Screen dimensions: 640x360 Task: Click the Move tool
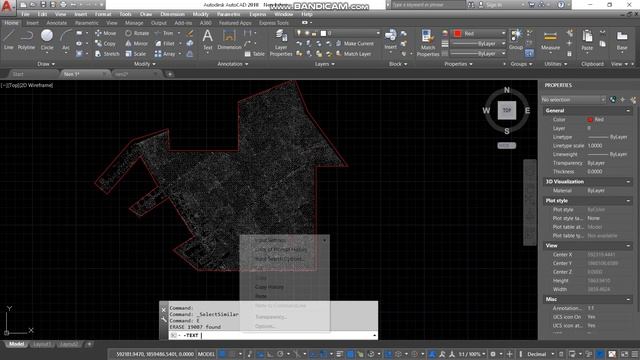pos(105,33)
